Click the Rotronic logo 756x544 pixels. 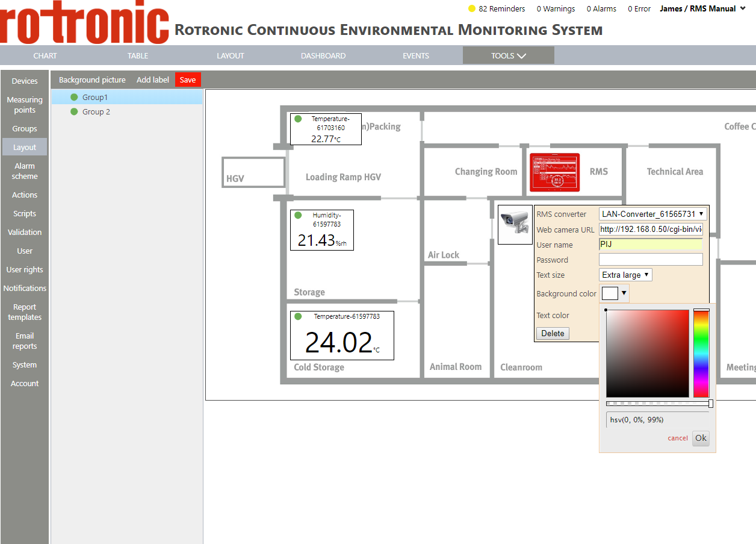pos(84,22)
